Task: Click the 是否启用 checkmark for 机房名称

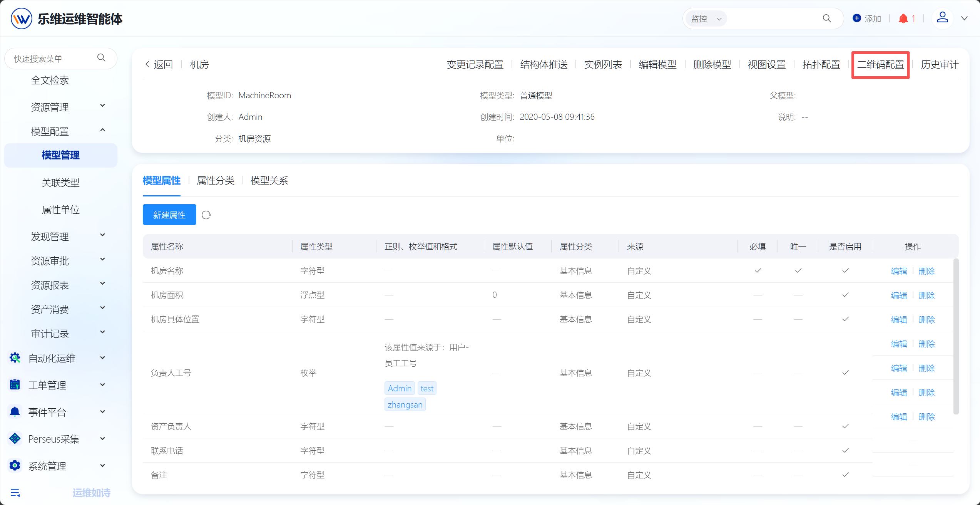Action: (x=845, y=270)
